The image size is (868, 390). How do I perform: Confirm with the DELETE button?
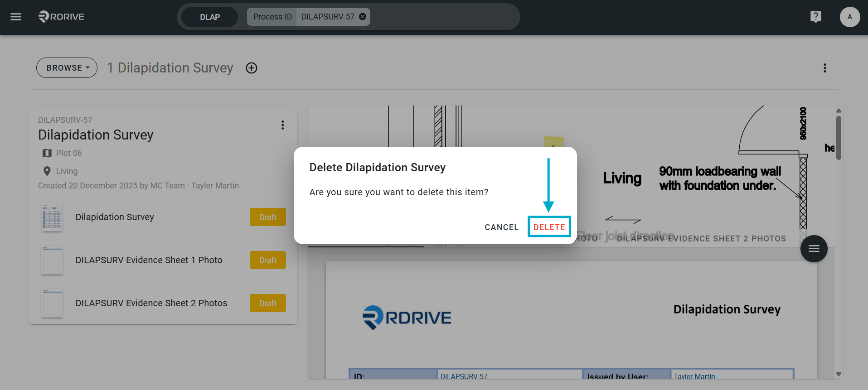pyautogui.click(x=549, y=227)
